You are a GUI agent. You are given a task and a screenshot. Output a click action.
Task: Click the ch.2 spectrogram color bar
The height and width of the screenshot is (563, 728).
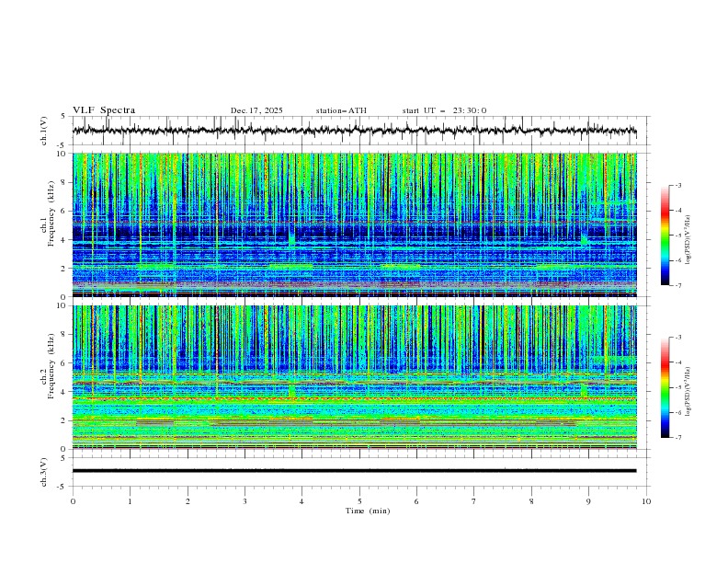665,387
